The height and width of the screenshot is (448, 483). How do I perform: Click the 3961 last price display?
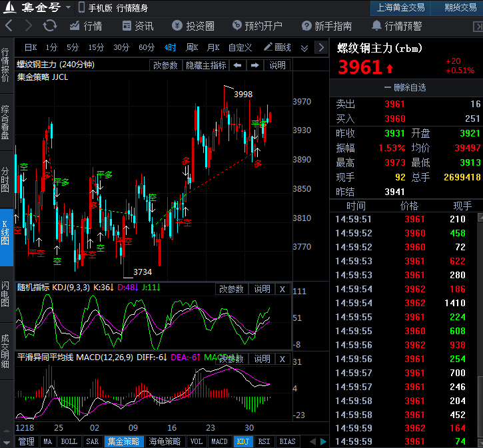point(360,67)
